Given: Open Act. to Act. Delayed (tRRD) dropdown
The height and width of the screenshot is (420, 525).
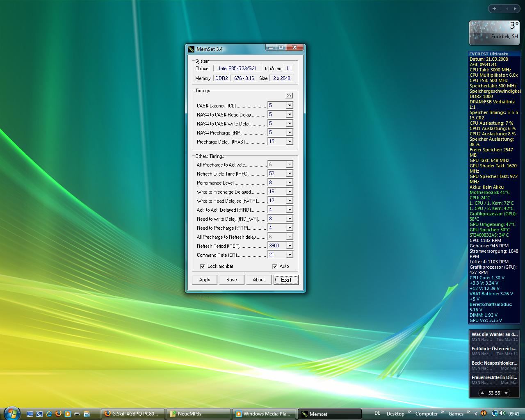Looking at the screenshot, I should 290,210.
